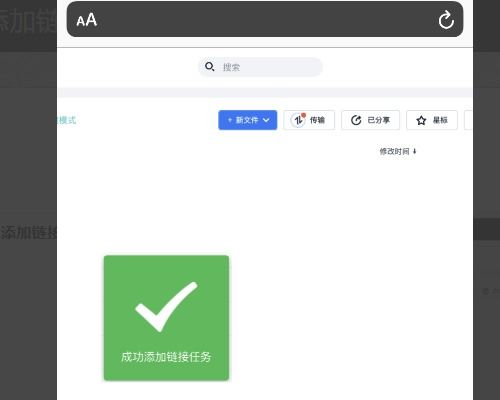Click the teal 模式 link
The height and width of the screenshot is (400, 500).
point(67,120)
